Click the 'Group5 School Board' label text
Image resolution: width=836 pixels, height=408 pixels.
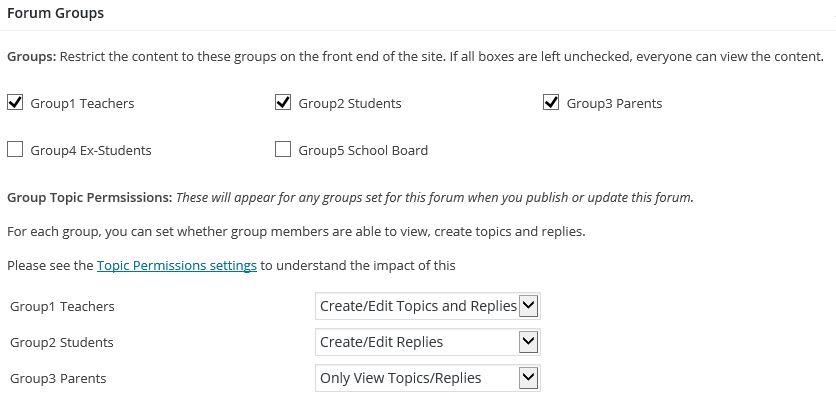363,150
